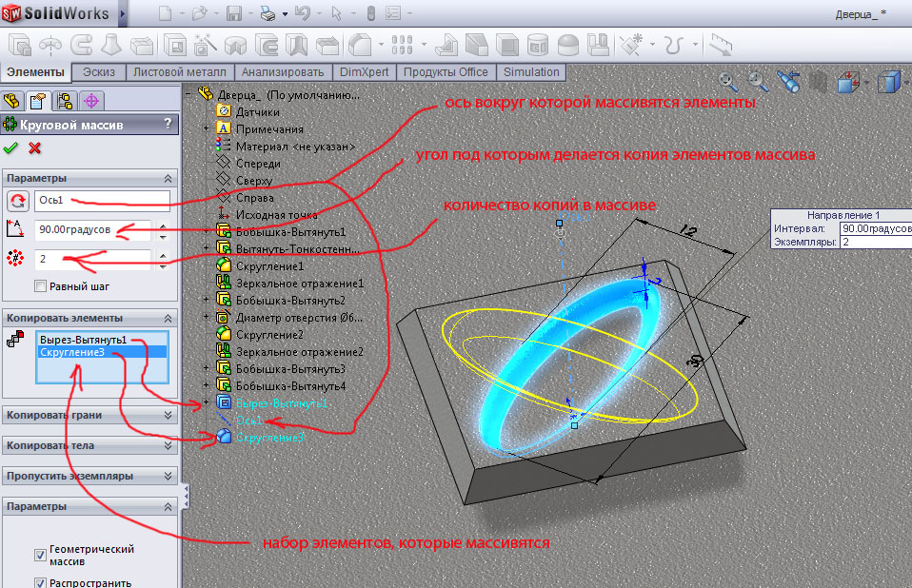
Task: Click the angle field showing 90.00градусов
Action: pyautogui.click(x=91, y=229)
